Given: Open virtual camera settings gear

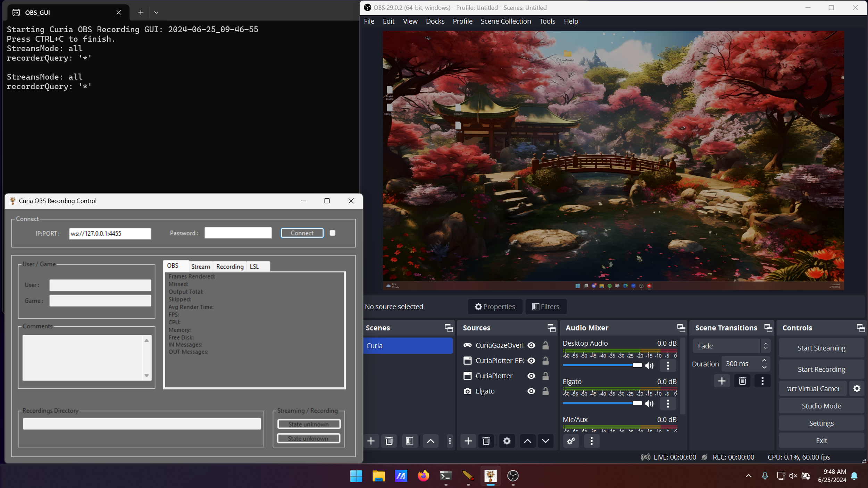Looking at the screenshot, I should 857,388.
